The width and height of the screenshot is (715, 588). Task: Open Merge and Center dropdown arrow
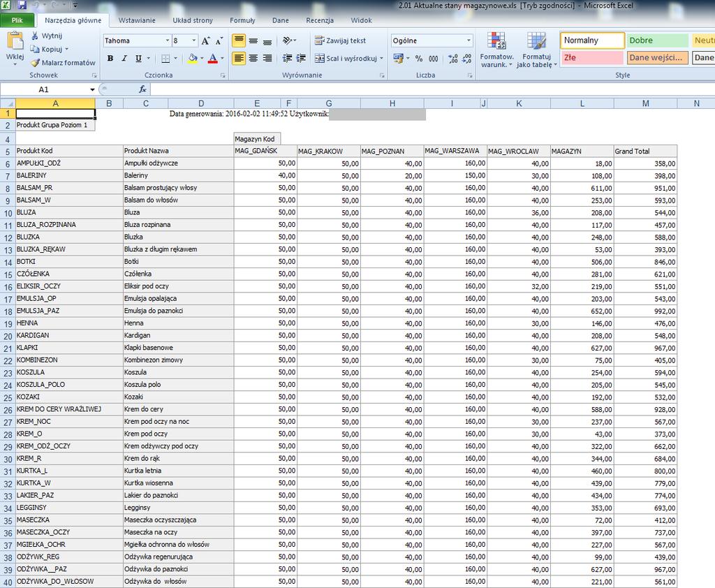[x=382, y=59]
